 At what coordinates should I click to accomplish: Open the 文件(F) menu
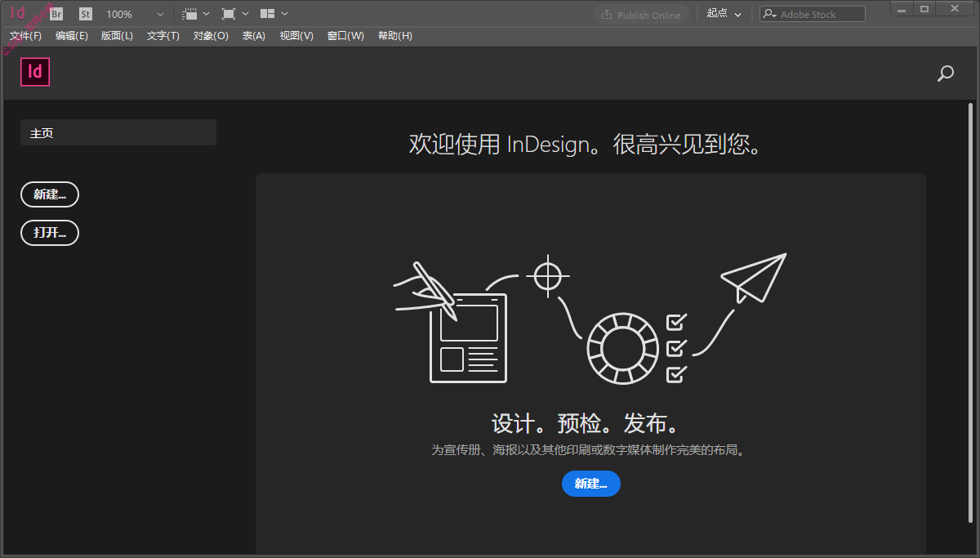[25, 36]
